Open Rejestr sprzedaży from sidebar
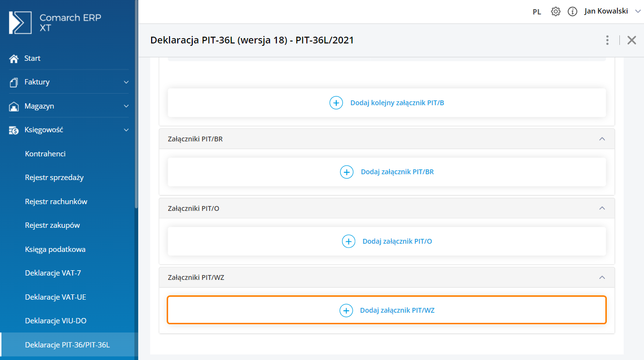The height and width of the screenshot is (360, 644). tap(54, 178)
